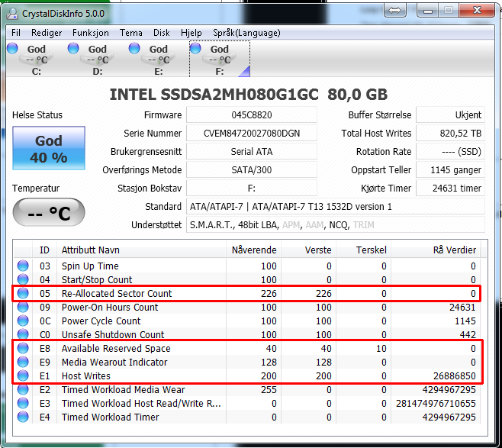Click raw value 281474976710655

coord(436,404)
